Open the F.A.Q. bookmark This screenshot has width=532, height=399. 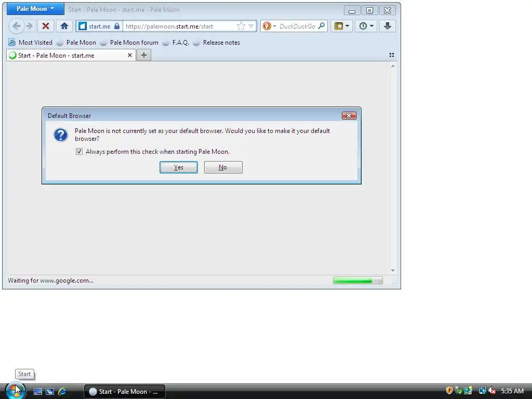point(176,43)
